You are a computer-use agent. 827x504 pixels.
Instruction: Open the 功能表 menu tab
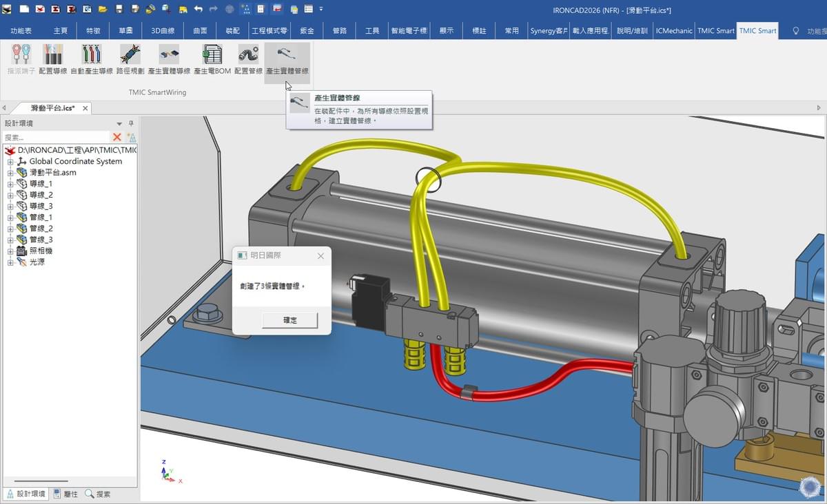pyautogui.click(x=21, y=31)
